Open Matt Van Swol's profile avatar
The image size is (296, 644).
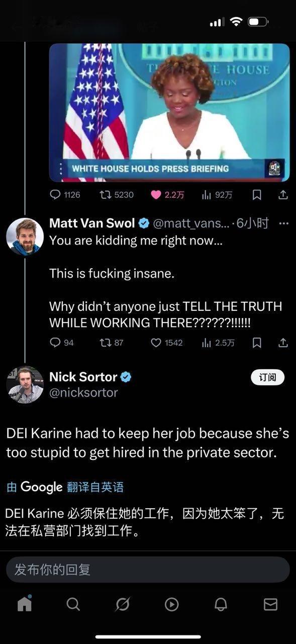point(25,236)
